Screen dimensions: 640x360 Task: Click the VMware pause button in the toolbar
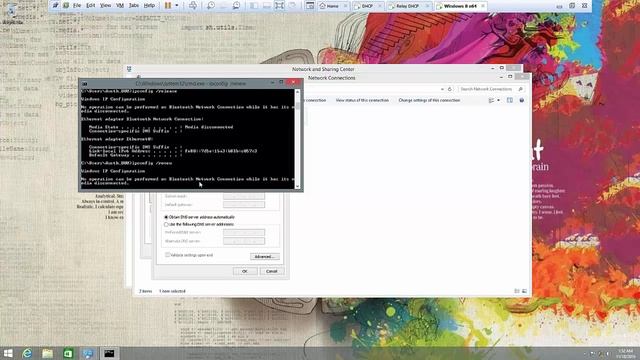click(168, 6)
